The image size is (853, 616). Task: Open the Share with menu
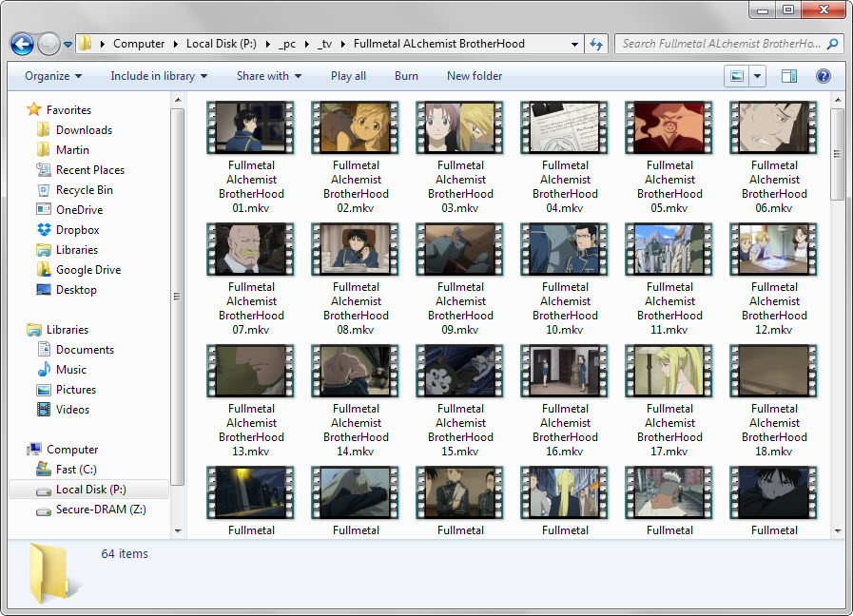coord(269,76)
